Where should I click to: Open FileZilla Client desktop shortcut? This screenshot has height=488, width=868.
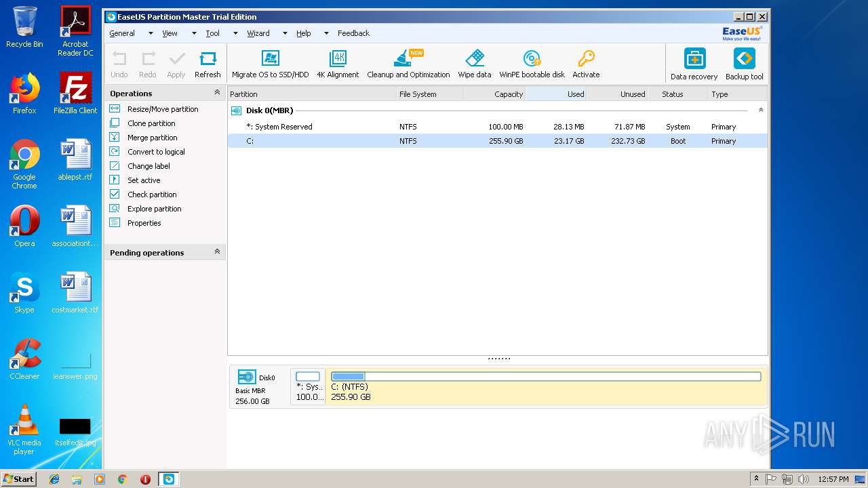(x=75, y=94)
